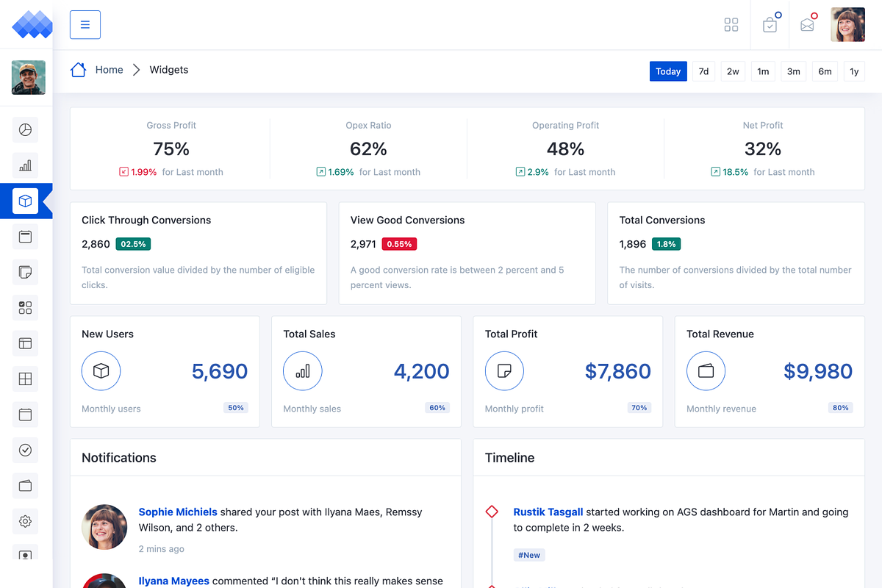
Task: Click the 5,690 New Users figure
Action: 220,371
